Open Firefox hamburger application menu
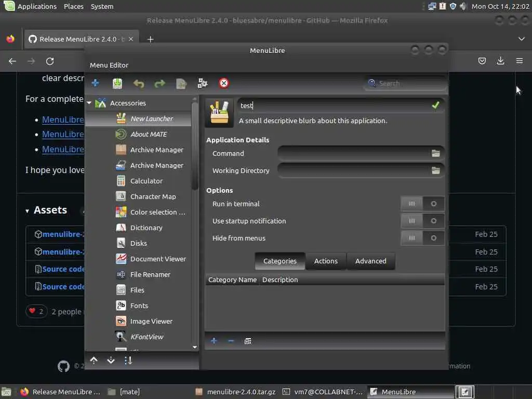Viewport: 532px width, 399px height. [x=520, y=61]
